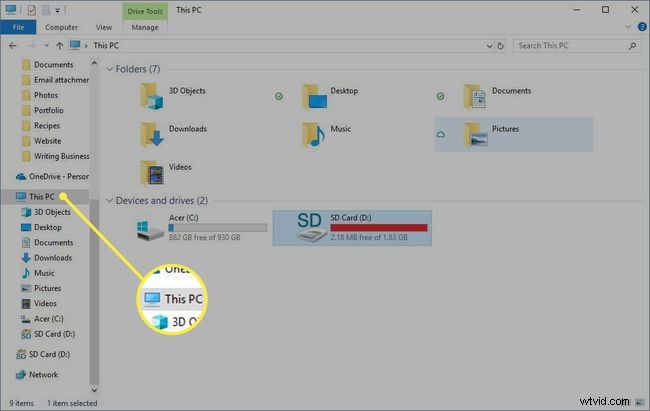This screenshot has width=650, height=411.
Task: Open the File menu
Action: coord(18,27)
